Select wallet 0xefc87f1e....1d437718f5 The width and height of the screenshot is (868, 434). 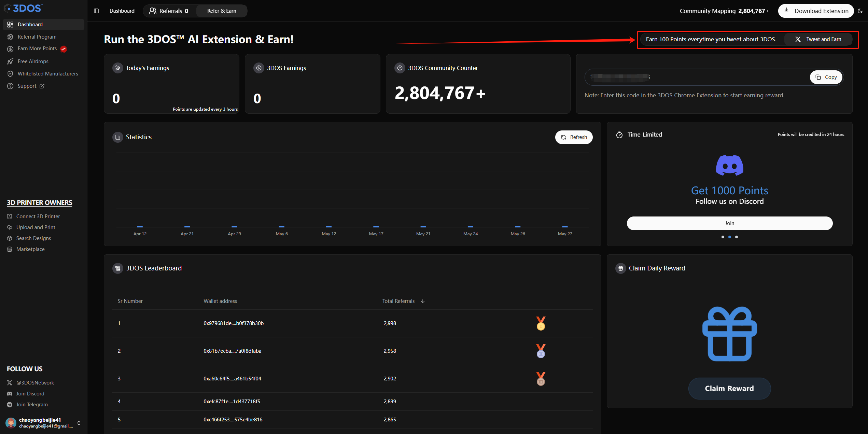232,402
